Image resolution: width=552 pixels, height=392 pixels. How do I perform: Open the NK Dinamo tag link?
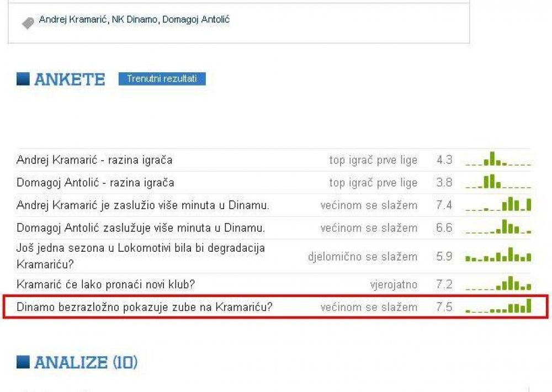point(135,19)
